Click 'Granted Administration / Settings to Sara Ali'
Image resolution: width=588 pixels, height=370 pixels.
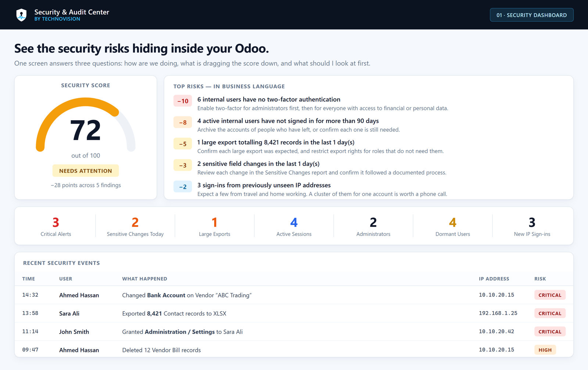pyautogui.click(x=182, y=332)
